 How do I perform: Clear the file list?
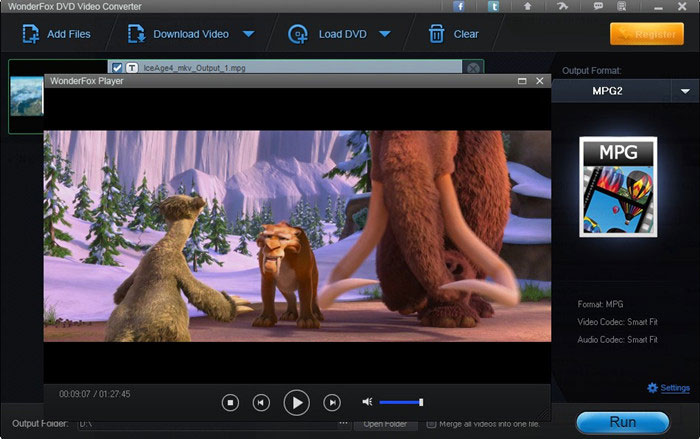454,34
